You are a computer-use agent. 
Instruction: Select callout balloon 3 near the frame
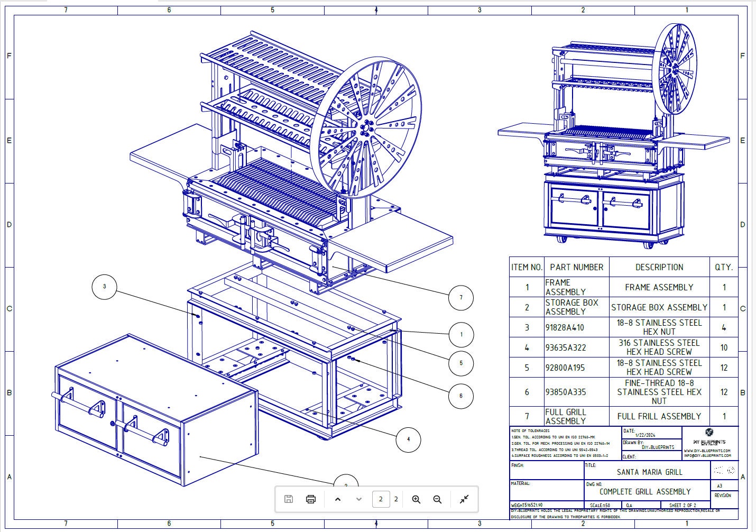click(x=104, y=286)
